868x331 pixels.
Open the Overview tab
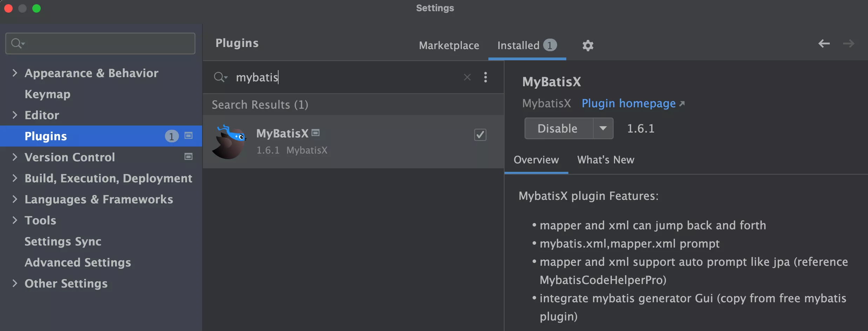(x=536, y=160)
